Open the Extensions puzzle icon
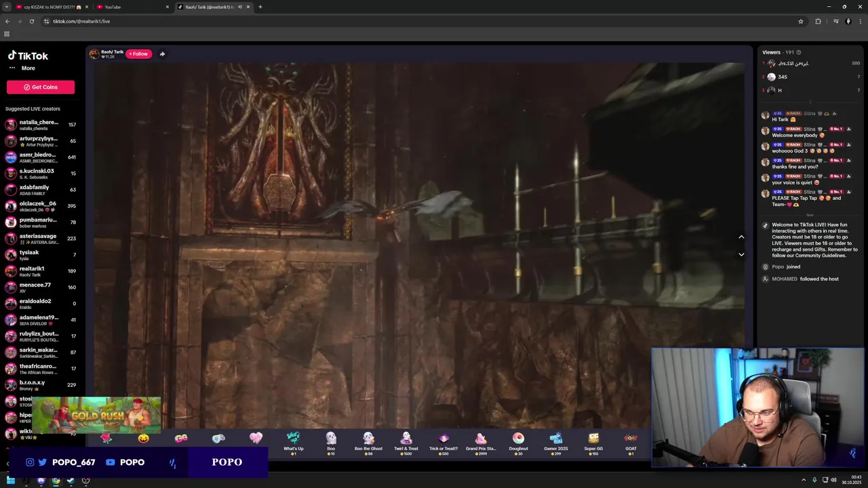Viewport: 868px width, 488px height. [818, 21]
